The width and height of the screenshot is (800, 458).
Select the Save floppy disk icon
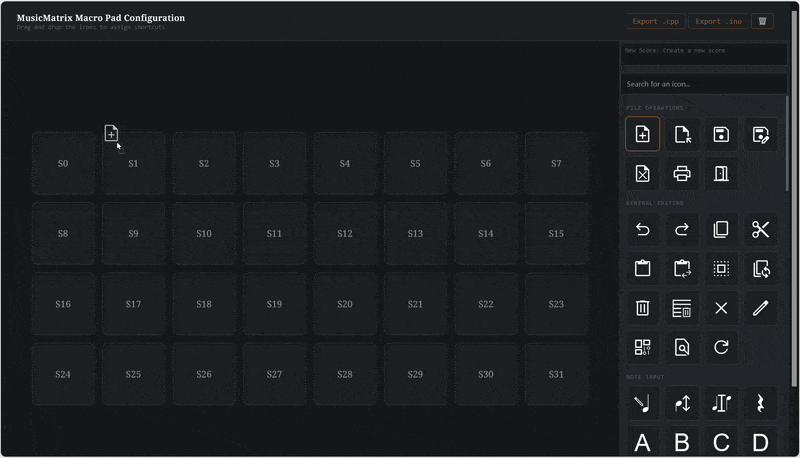[x=721, y=134]
